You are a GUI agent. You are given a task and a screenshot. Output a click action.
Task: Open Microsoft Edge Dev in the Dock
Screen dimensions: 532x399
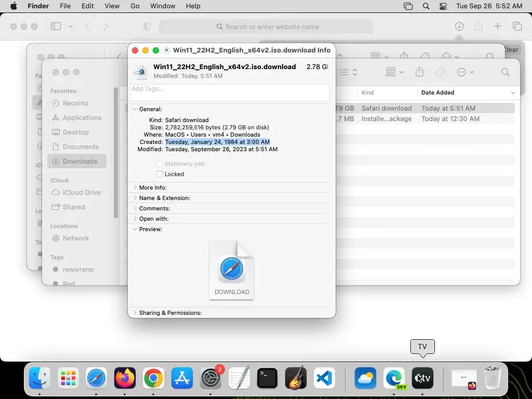394,378
